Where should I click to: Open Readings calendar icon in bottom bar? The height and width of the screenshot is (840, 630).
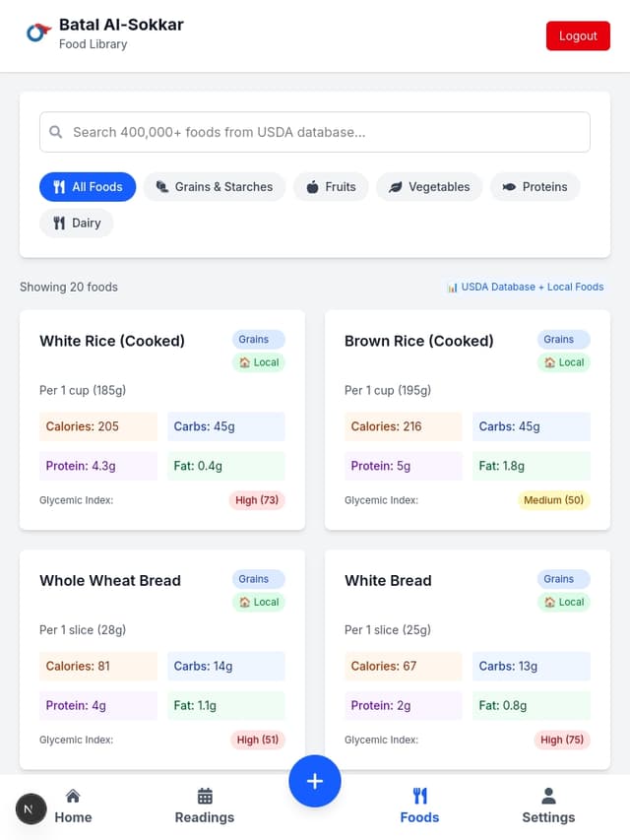pyautogui.click(x=205, y=796)
